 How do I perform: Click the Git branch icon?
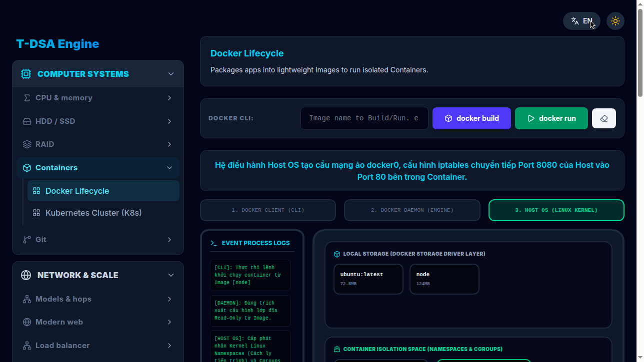pos(27,240)
